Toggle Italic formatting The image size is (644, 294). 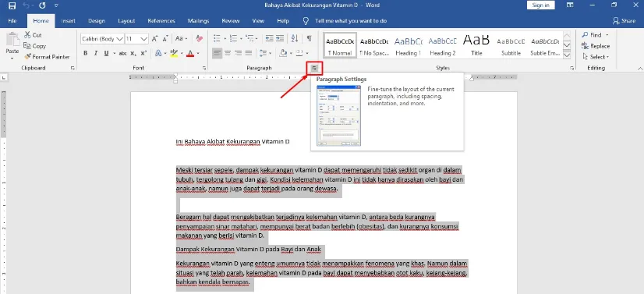click(x=96, y=53)
